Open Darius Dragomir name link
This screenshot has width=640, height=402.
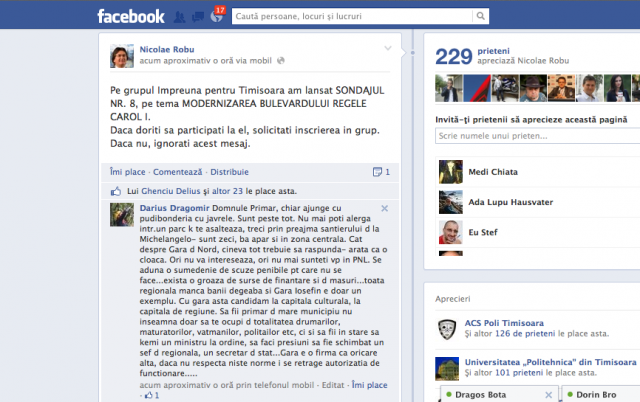pos(174,208)
